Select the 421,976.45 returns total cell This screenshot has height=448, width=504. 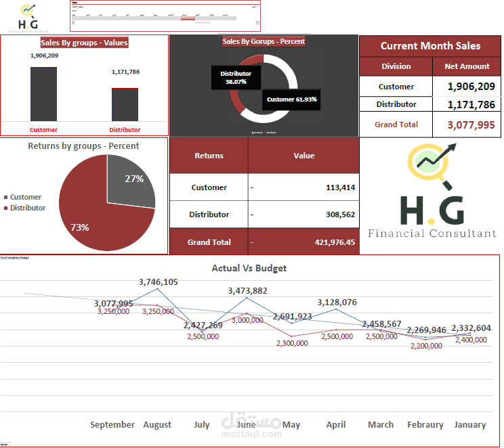(x=303, y=242)
